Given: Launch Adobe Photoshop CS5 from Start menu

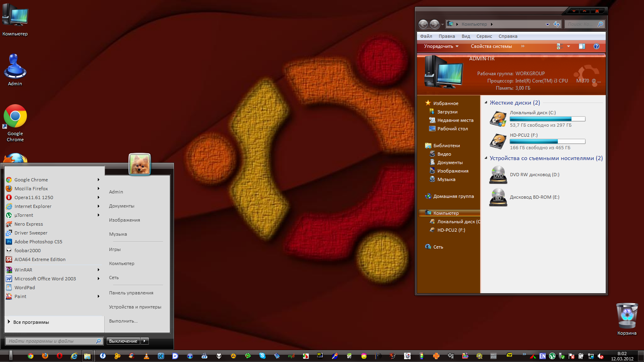Looking at the screenshot, I should coord(38,242).
